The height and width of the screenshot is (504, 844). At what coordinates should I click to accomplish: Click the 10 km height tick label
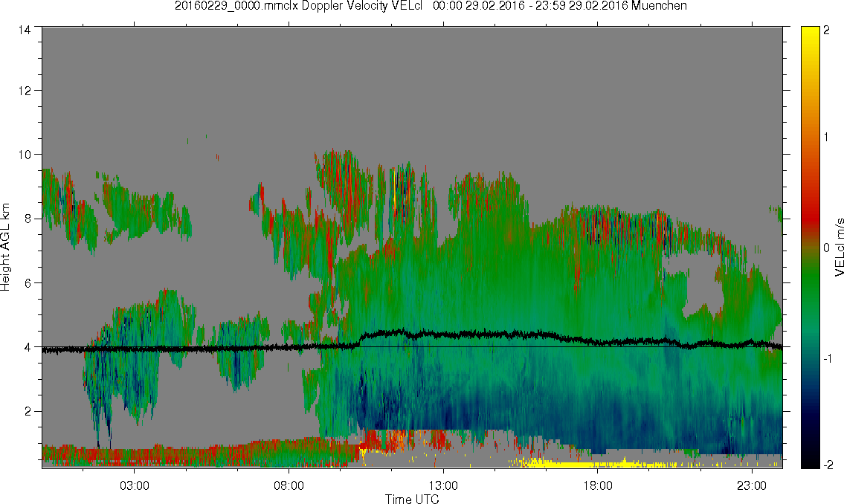click(25, 155)
